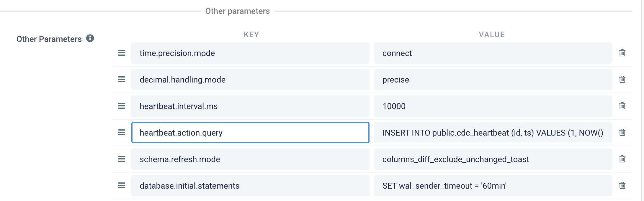Edit the columns_diff_exclude_unchanged_toast value field
Viewport: 644px width, 201px height.
pyautogui.click(x=493, y=159)
